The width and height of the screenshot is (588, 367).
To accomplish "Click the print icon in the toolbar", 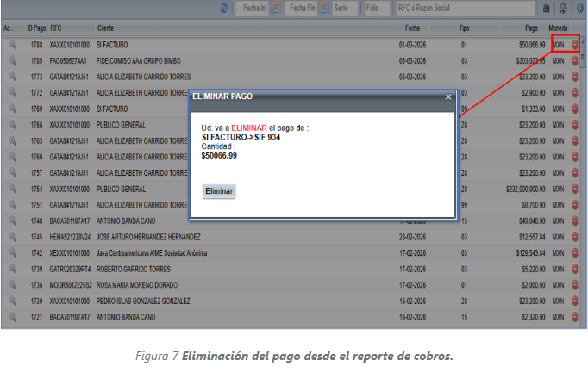I will click(562, 8).
